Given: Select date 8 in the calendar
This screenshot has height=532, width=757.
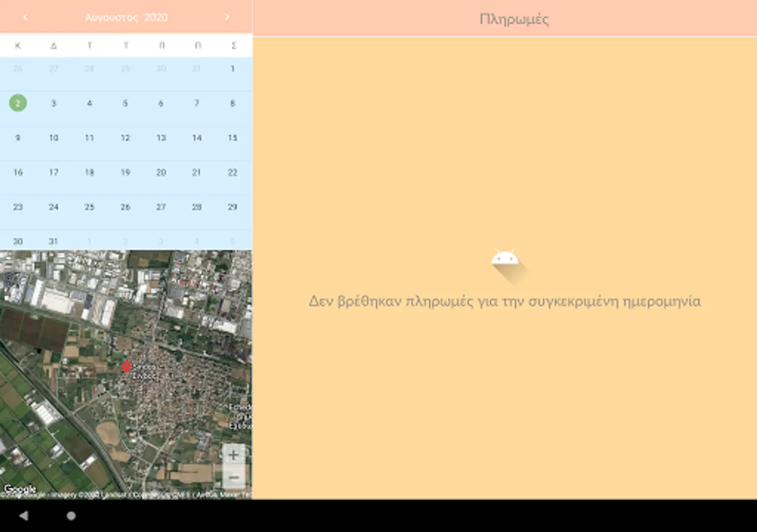Looking at the screenshot, I should (233, 103).
